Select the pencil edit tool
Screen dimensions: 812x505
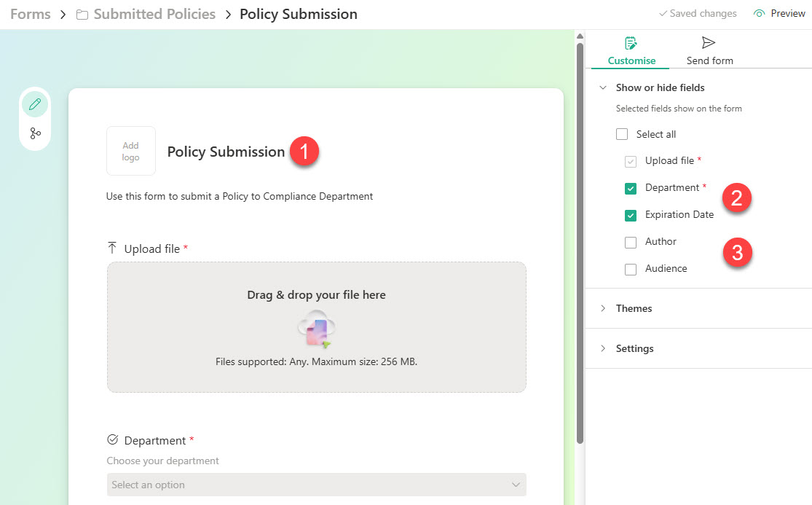[x=35, y=103]
